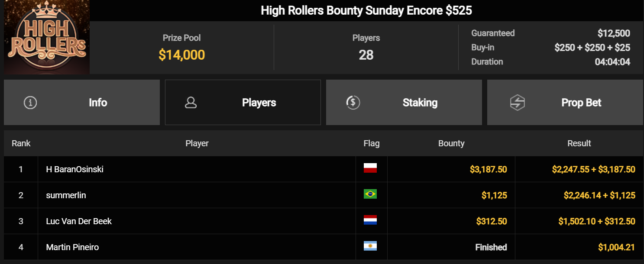This screenshot has height=264, width=644.
Task: Click the High Rollers logo thumbnail
Action: 47,37
